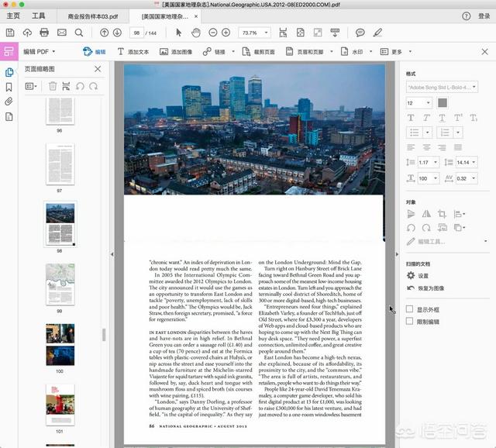The width and height of the screenshot is (496, 448).
Task: Select the hand pan tool
Action: coord(195,33)
